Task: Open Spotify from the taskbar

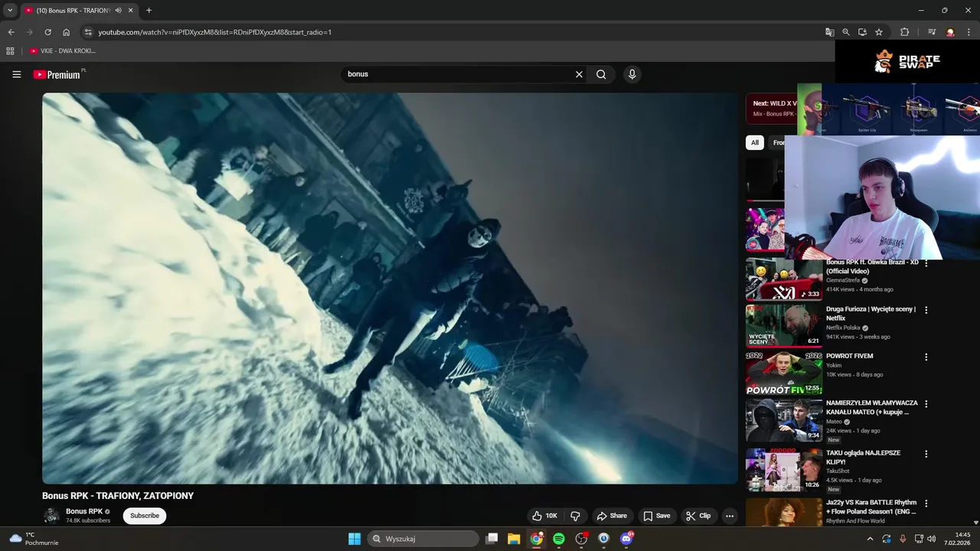Action: [559, 539]
